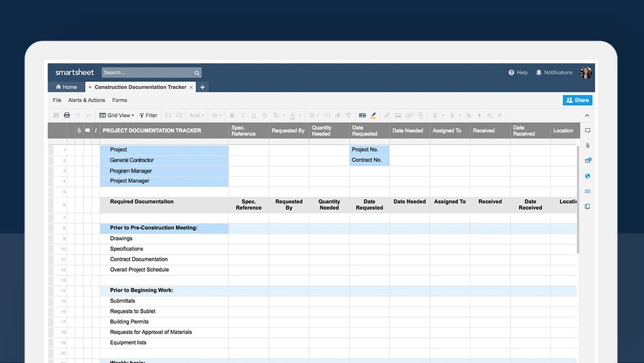Image resolution: width=644 pixels, height=363 pixels.
Task: Click the highlight changes pencil icon
Action: tap(373, 115)
